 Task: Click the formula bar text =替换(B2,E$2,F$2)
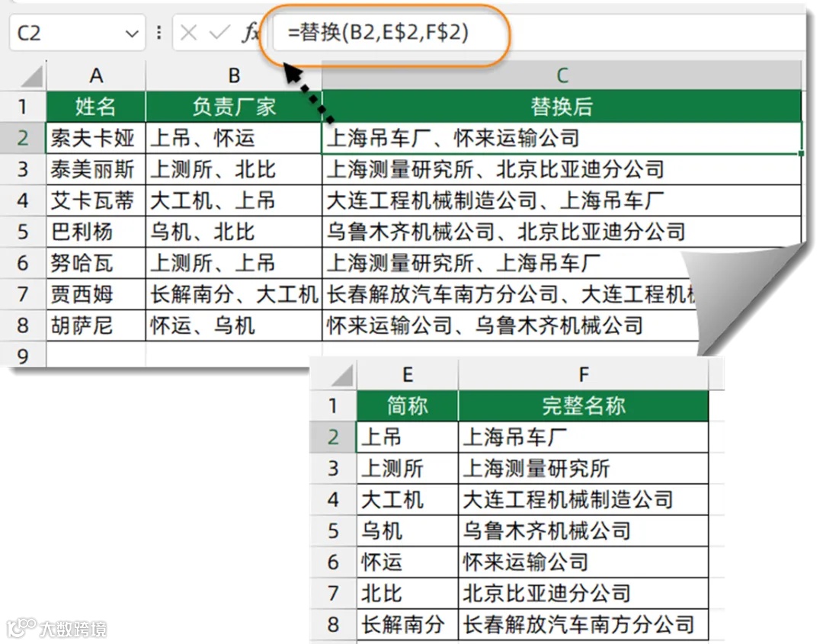tap(378, 33)
